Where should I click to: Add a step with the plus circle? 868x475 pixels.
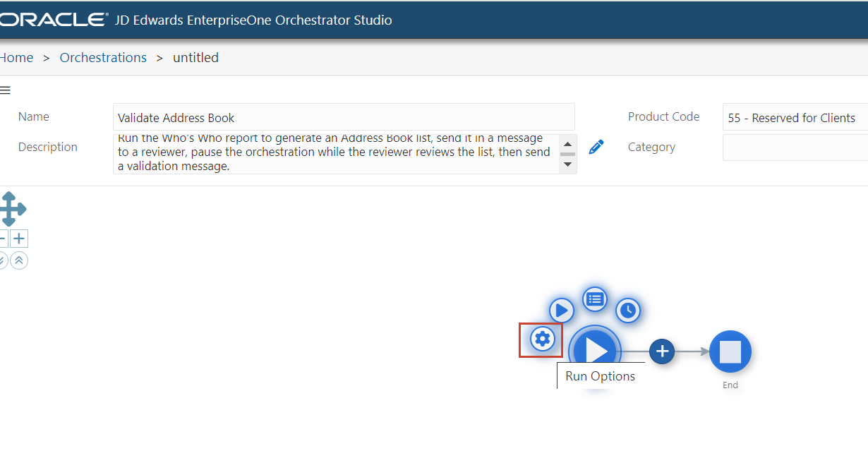click(662, 351)
